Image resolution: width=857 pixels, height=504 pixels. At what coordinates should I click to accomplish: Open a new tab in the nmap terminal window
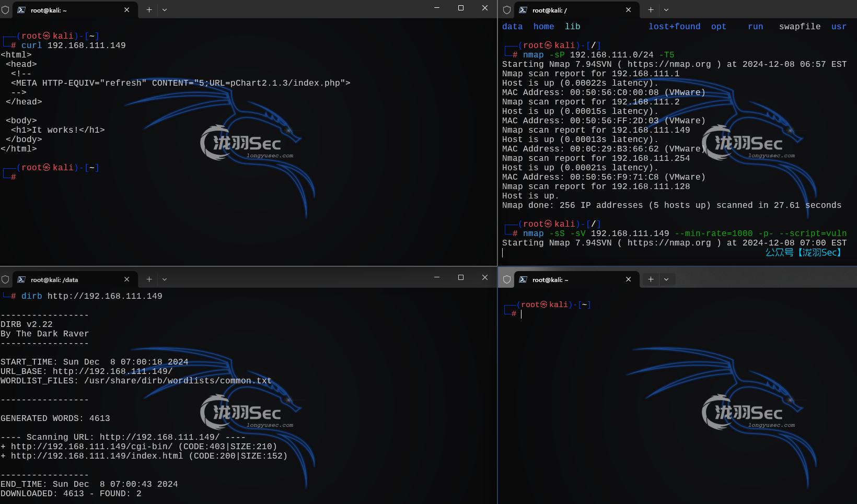651,10
